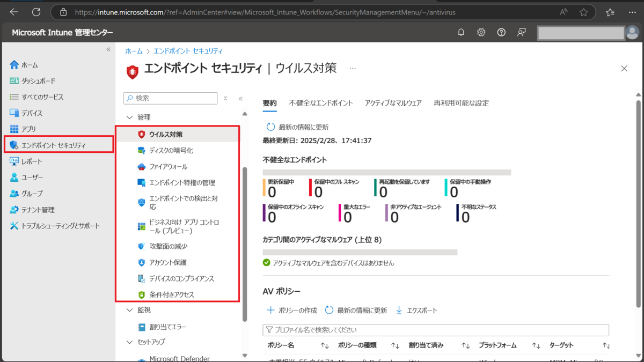Viewport: 644px width, 362px height.
Task: Click the browser back arrow
Action: (14, 12)
